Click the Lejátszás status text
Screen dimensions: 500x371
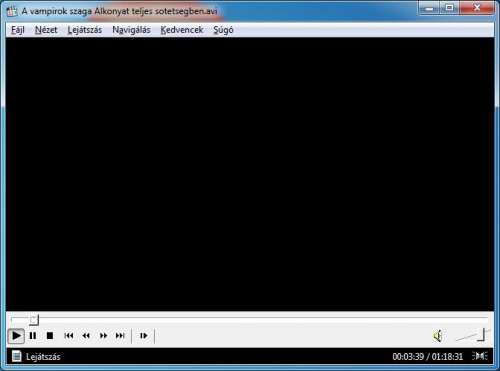point(43,357)
